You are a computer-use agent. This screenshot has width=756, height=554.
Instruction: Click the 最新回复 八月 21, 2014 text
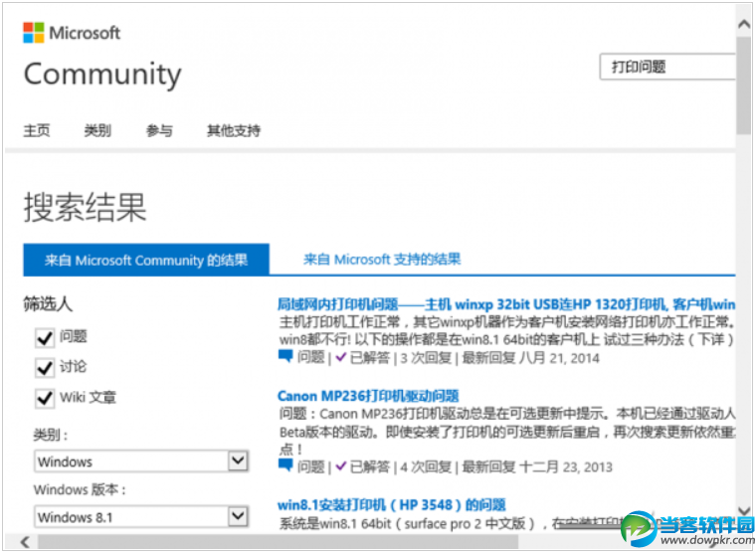coord(530,358)
